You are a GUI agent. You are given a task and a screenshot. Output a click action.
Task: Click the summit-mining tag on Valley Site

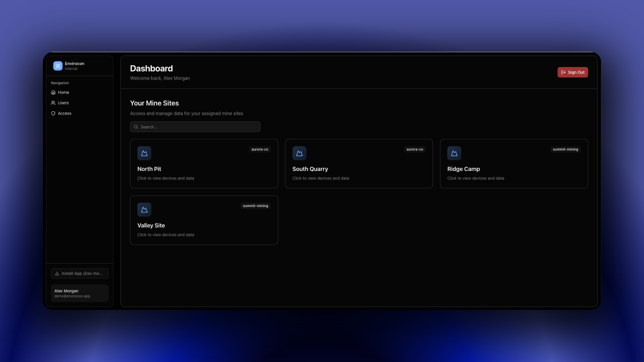coord(255,206)
